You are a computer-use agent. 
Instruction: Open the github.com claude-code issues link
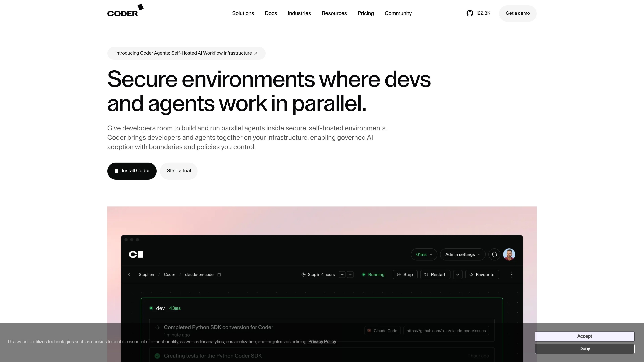[446, 330]
